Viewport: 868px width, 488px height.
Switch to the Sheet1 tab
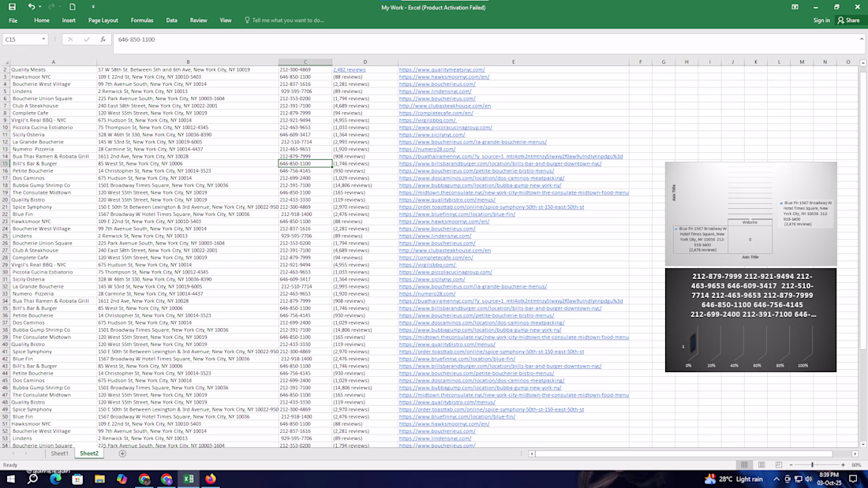(59, 453)
